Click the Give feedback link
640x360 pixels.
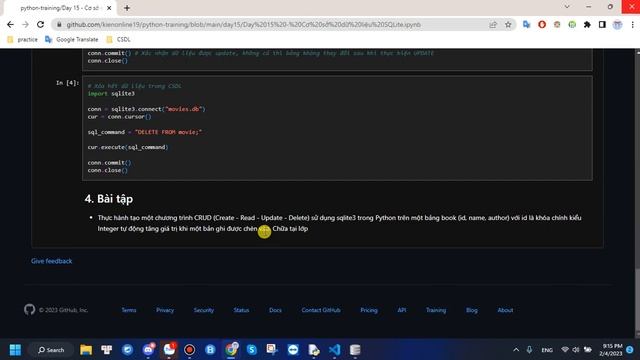51,261
